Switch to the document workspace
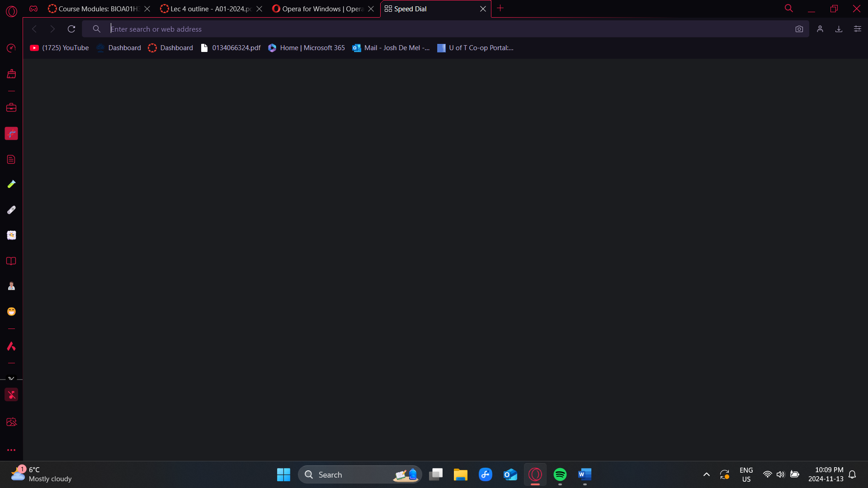Image resolution: width=868 pixels, height=488 pixels. coord(11,159)
